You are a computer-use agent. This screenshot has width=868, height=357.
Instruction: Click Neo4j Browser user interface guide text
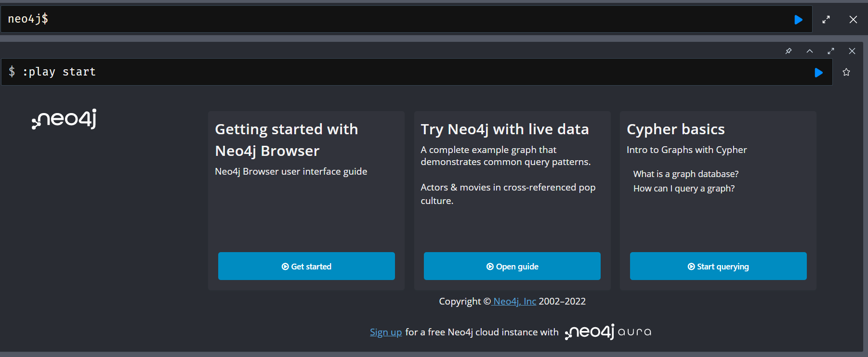click(291, 171)
